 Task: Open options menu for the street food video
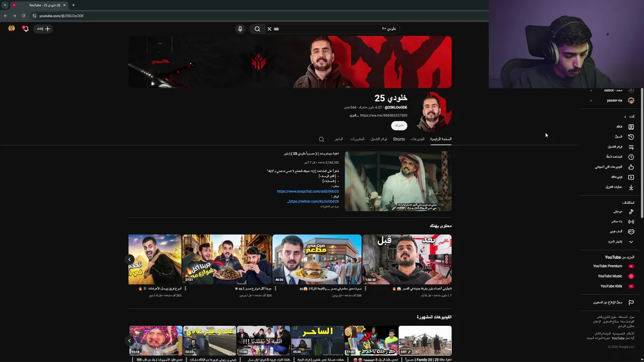186,289
